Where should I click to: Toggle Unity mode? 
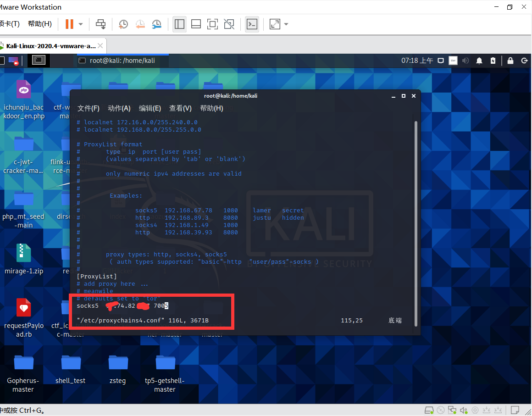[x=229, y=24]
